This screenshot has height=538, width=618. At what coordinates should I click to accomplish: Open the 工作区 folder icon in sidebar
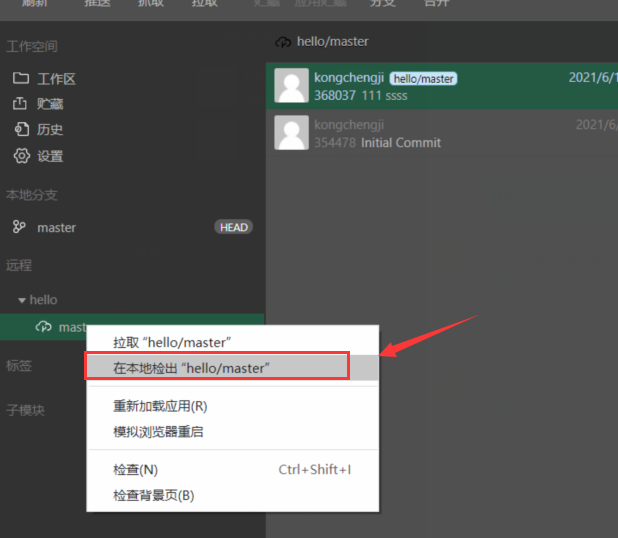point(20,78)
